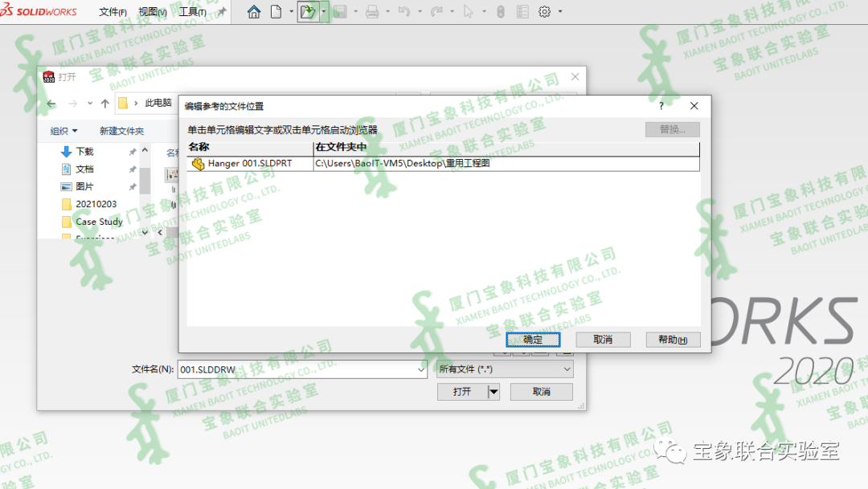868x489 pixels.
Task: Expand the file name dropdown arrow
Action: click(421, 369)
